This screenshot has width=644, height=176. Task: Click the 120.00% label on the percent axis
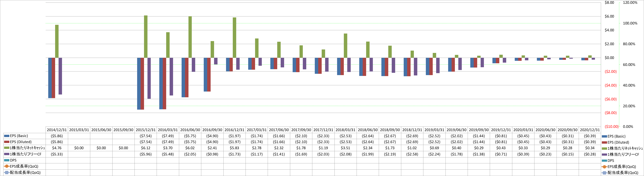click(630, 2)
